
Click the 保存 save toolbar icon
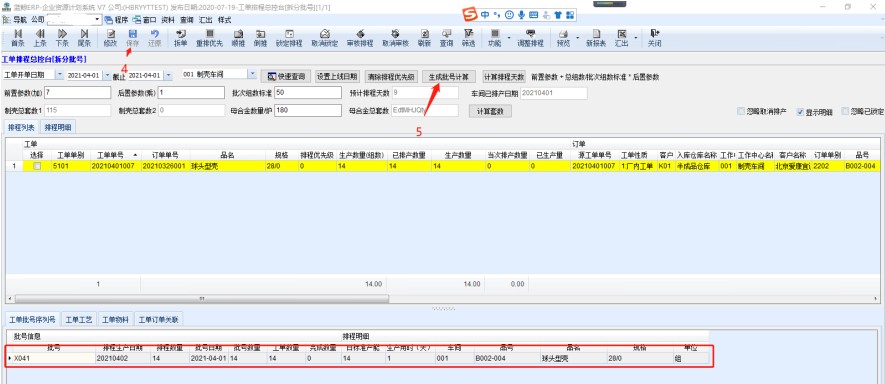point(132,38)
